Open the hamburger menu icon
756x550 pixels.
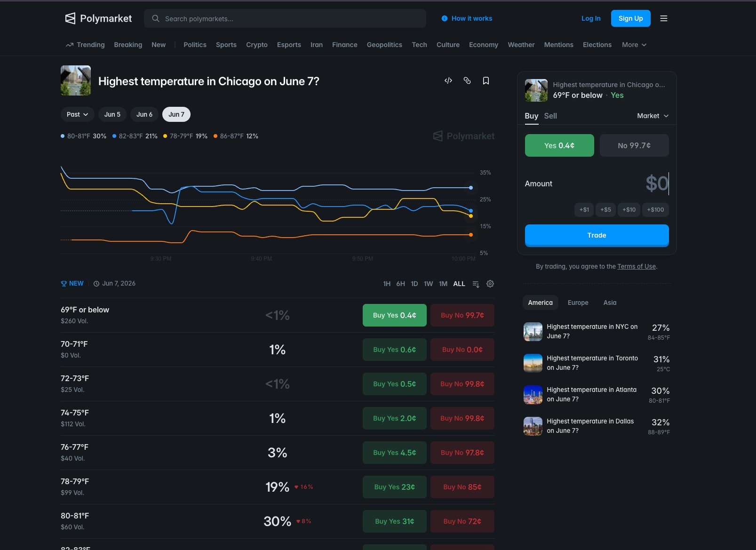pyautogui.click(x=664, y=18)
